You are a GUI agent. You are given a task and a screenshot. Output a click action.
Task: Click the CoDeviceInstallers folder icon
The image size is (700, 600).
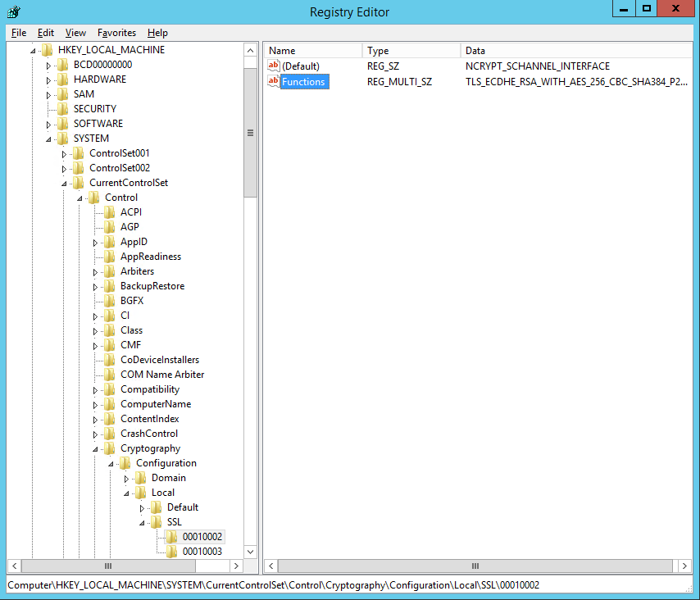[110, 359]
